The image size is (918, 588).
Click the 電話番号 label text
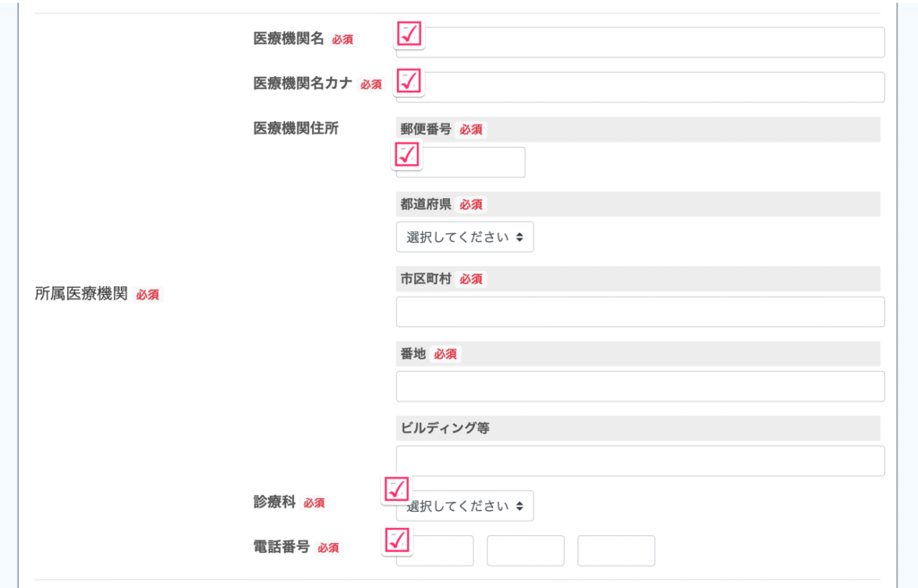[x=281, y=547]
